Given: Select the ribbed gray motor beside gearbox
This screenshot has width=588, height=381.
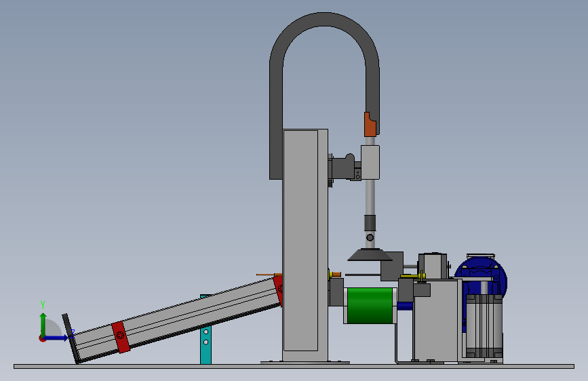Looking at the screenshot, I should pyautogui.click(x=484, y=326).
